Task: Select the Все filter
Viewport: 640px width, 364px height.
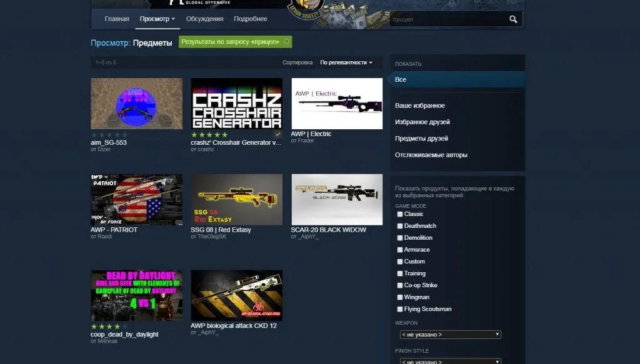Action: 457,79
